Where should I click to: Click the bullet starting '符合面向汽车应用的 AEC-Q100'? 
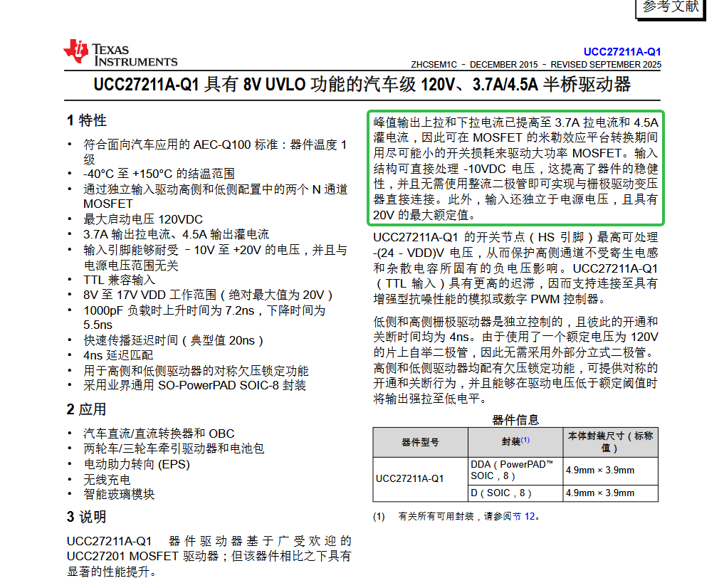pos(215,152)
